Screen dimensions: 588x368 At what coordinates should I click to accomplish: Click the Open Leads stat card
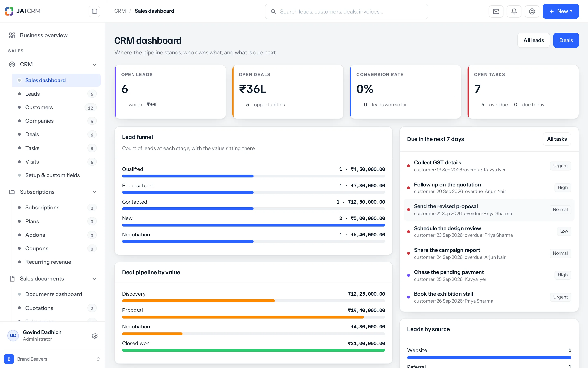[170, 92]
